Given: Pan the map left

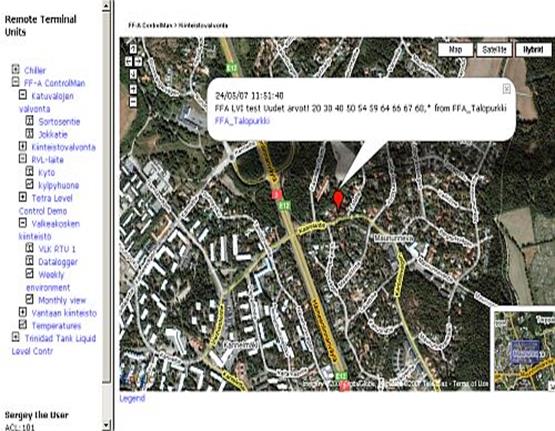Looking at the screenshot, I should tap(128, 62).
